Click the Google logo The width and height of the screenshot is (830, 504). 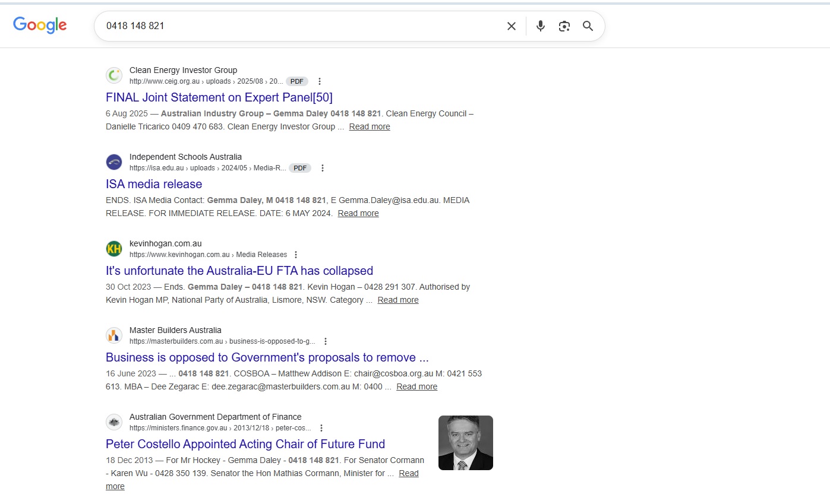pos(40,25)
